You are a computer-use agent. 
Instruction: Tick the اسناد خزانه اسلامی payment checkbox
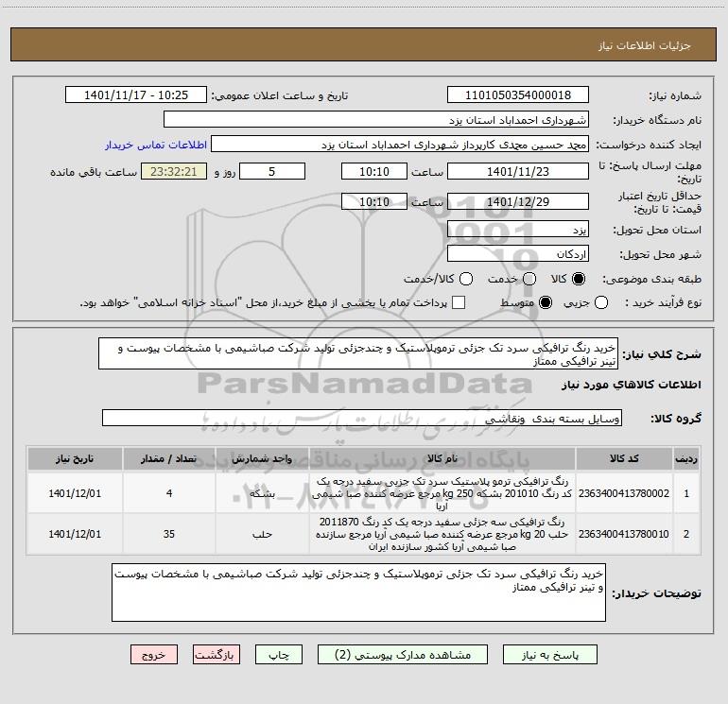[459, 302]
